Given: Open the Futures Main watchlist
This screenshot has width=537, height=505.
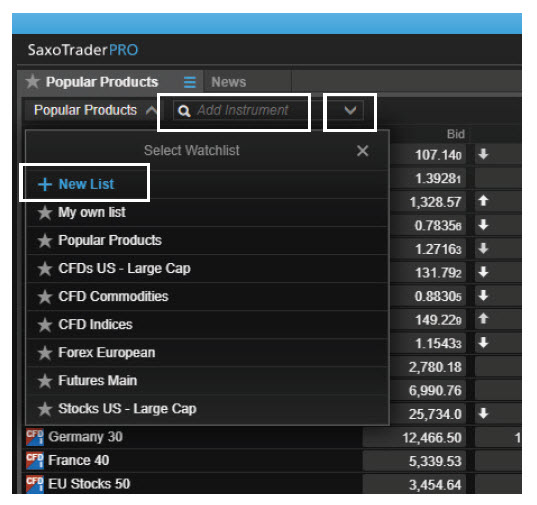Looking at the screenshot, I should (x=207, y=381).
